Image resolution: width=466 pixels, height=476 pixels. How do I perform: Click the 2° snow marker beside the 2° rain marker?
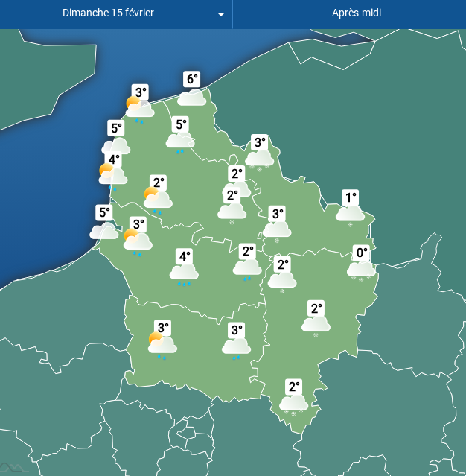point(282,275)
